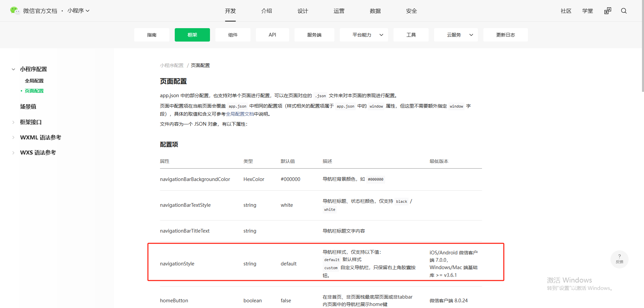Click the homeButton property cell
Image resolution: width=644 pixels, height=308 pixels.
(174, 301)
